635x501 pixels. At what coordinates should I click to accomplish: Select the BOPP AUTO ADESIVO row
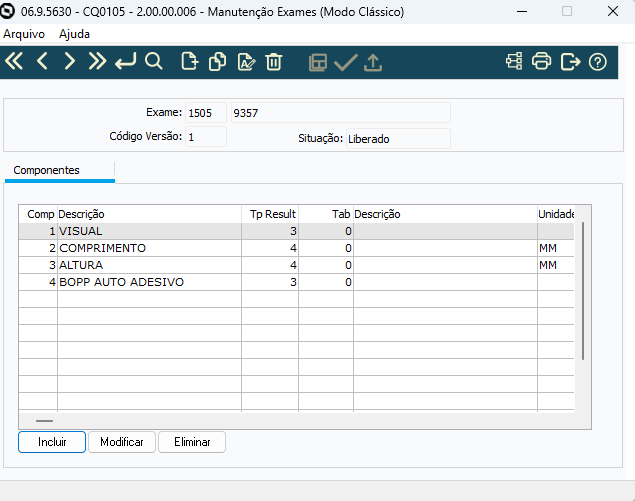click(296, 282)
